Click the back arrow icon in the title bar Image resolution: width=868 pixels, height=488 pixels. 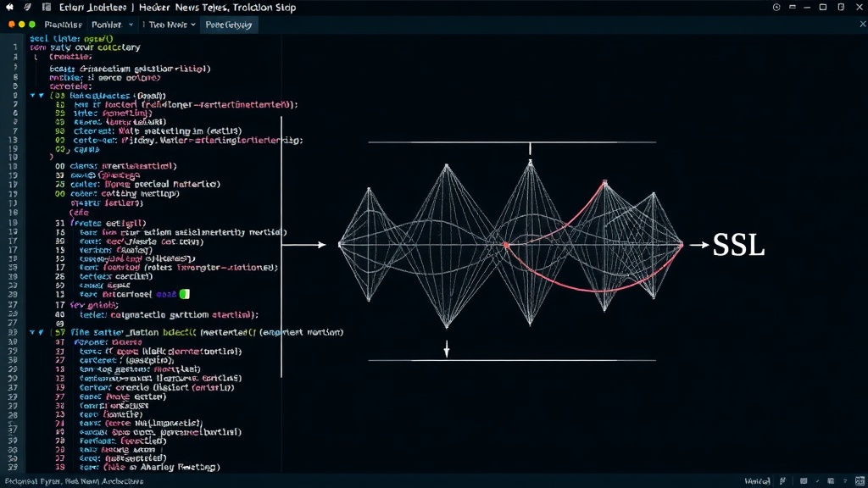(9, 7)
